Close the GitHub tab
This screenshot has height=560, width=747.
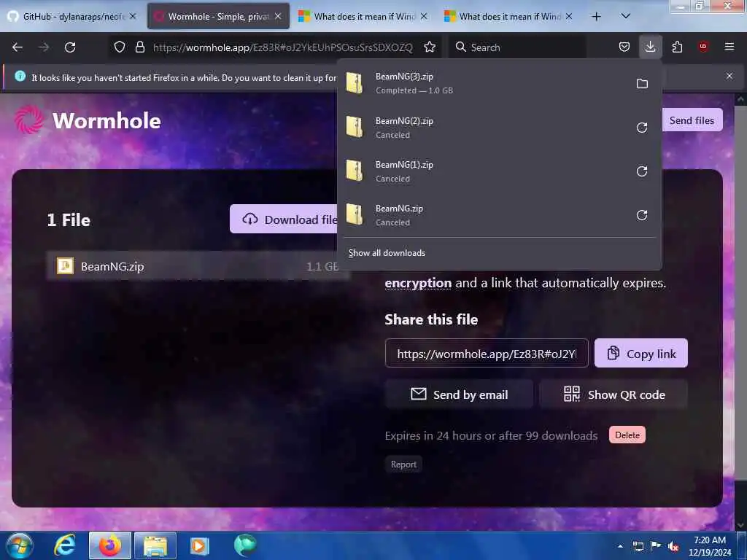[133, 17]
